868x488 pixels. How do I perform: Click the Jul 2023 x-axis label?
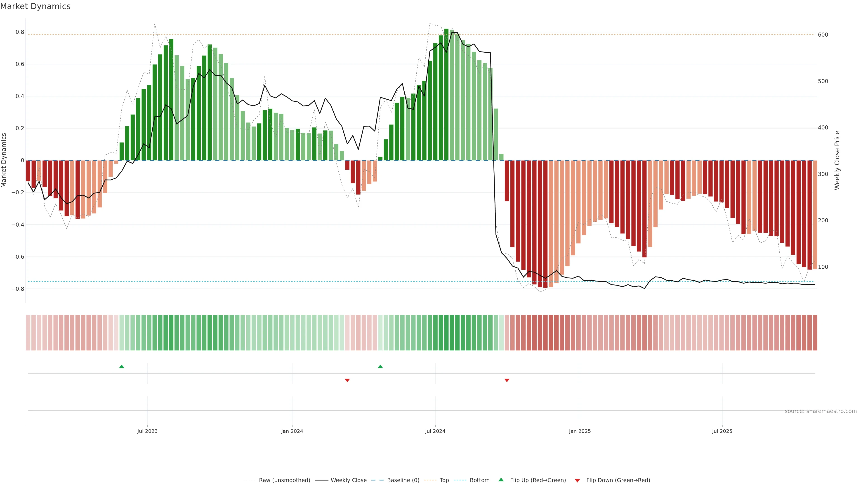(x=147, y=431)
